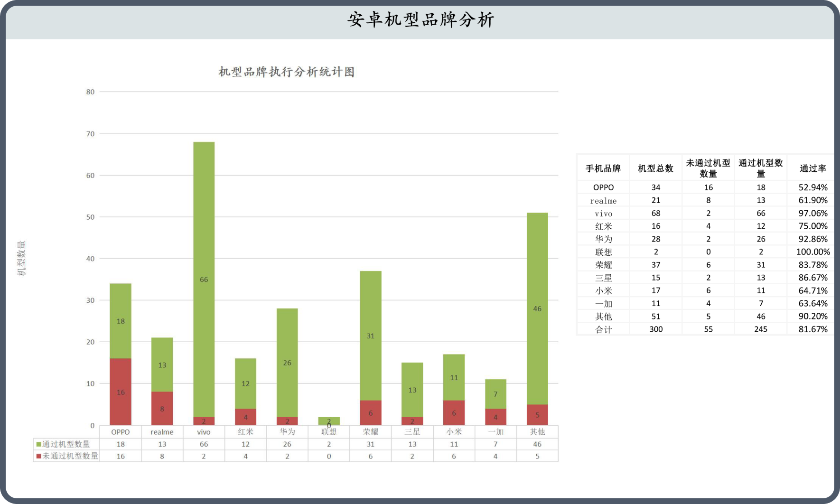Click the green 华为 bar segment labeled 26
This screenshot has width=840, height=504.
coord(287,363)
